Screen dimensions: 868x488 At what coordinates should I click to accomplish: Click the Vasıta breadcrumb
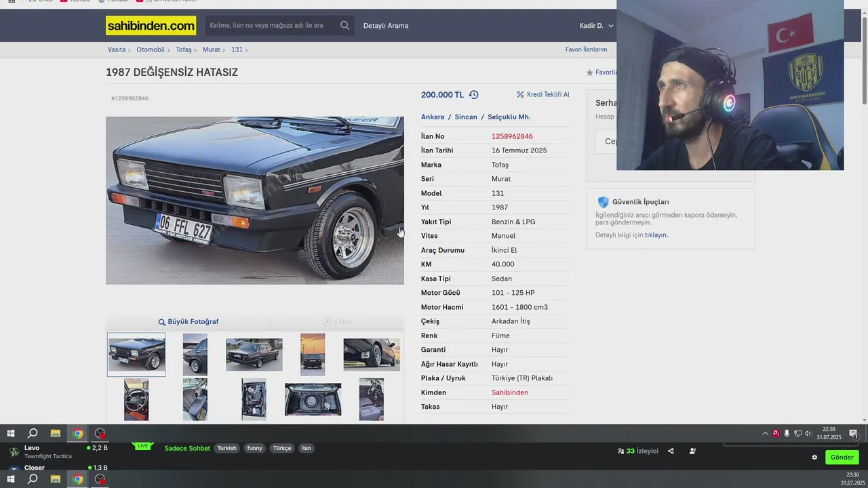117,50
